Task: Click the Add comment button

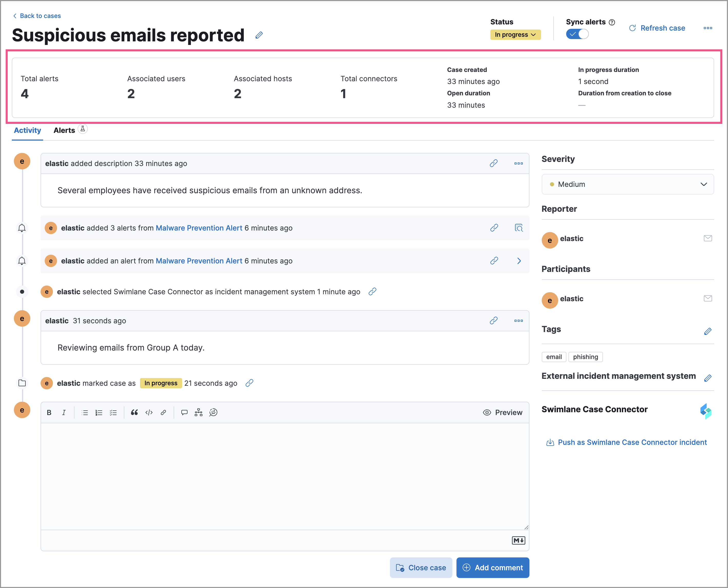Action: pyautogui.click(x=493, y=568)
